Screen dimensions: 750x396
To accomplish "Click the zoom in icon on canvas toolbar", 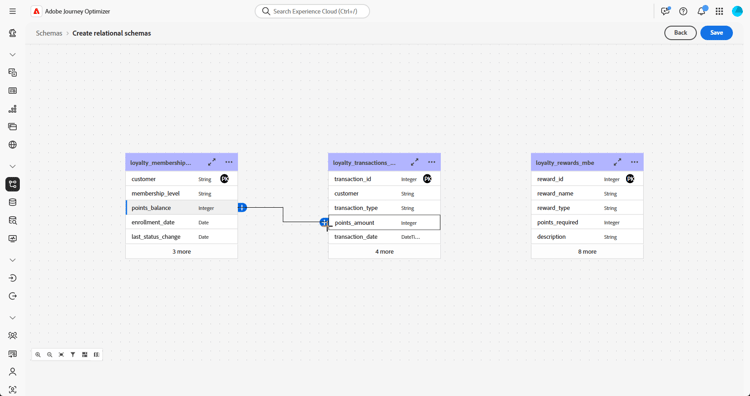I will (38, 355).
